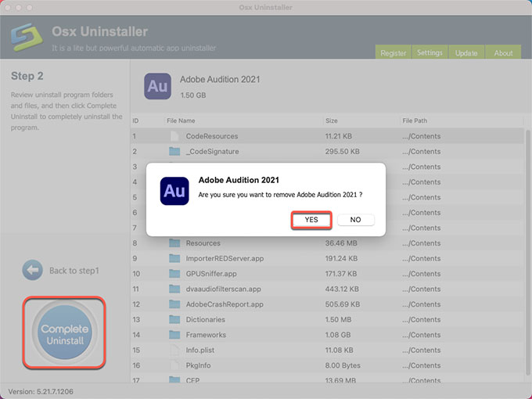This screenshot has width=532, height=399.
Task: Click the 171.37 KB size value
Action: pyautogui.click(x=340, y=274)
